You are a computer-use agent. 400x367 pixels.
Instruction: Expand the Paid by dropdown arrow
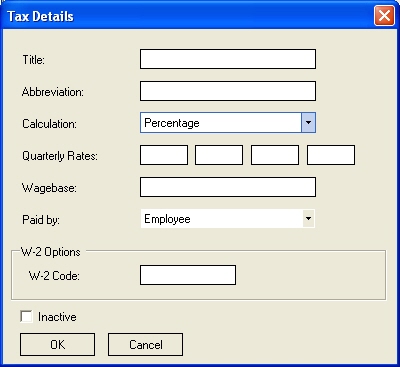click(x=308, y=219)
